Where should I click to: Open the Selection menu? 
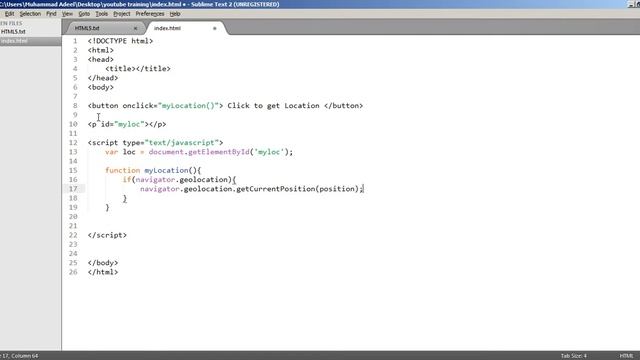click(30, 14)
